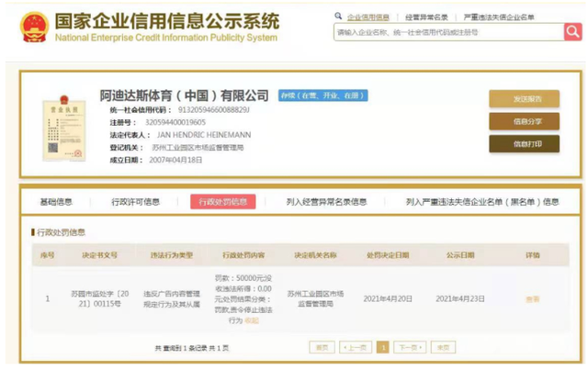This screenshot has height=370, width=588.
Task: Click the registration number 320594400019605
Action: [175, 122]
